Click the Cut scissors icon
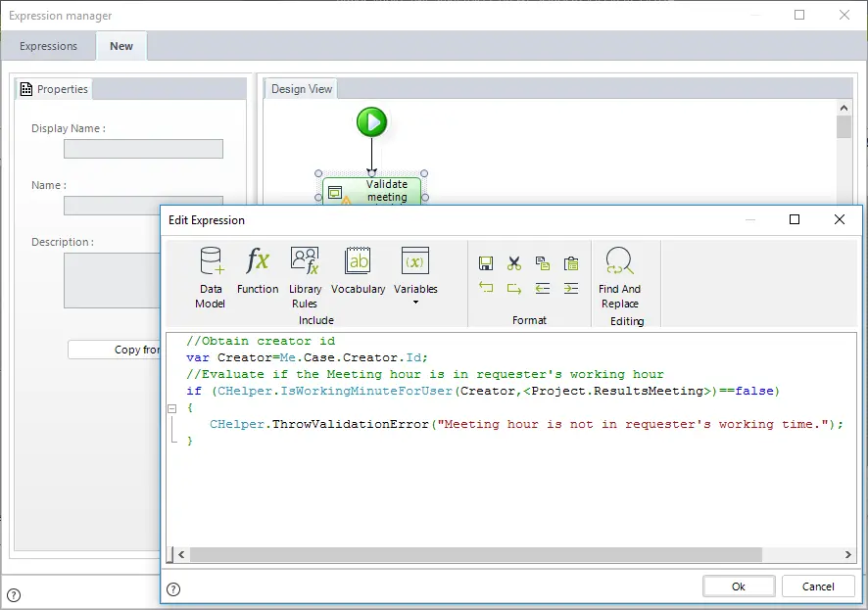 514,263
